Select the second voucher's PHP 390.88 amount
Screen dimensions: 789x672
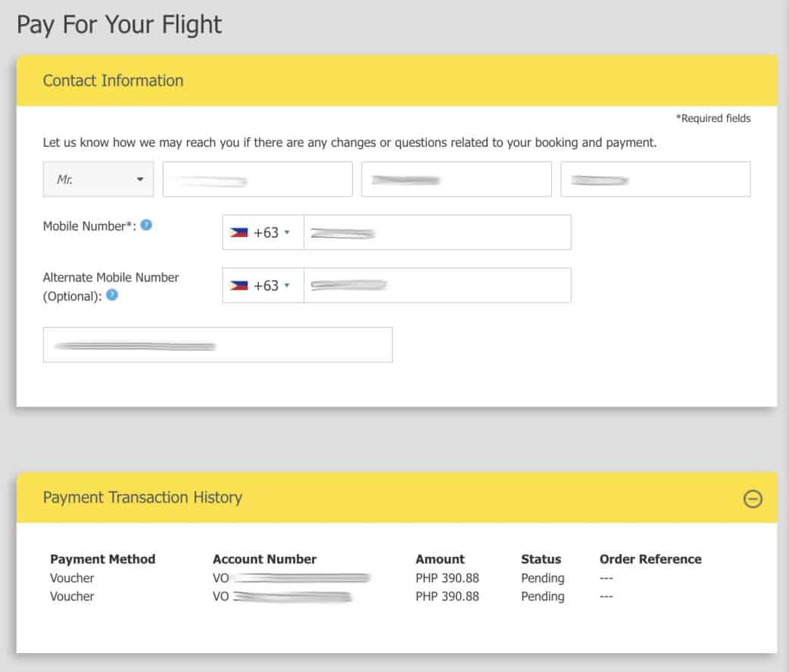pos(447,596)
